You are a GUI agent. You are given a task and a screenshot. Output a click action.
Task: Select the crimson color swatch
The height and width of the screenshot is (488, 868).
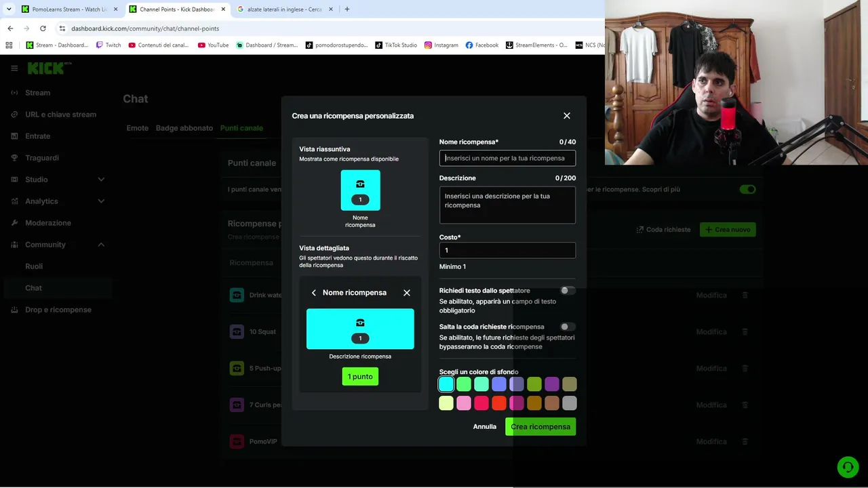click(x=481, y=403)
